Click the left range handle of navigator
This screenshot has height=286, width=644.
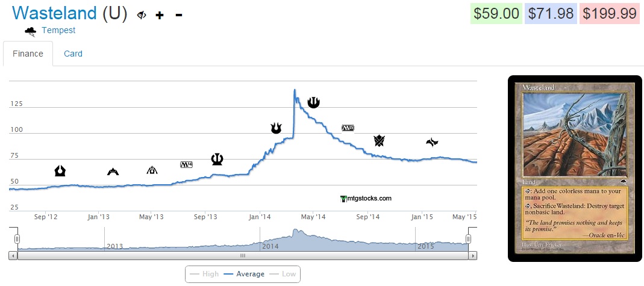tap(17, 239)
